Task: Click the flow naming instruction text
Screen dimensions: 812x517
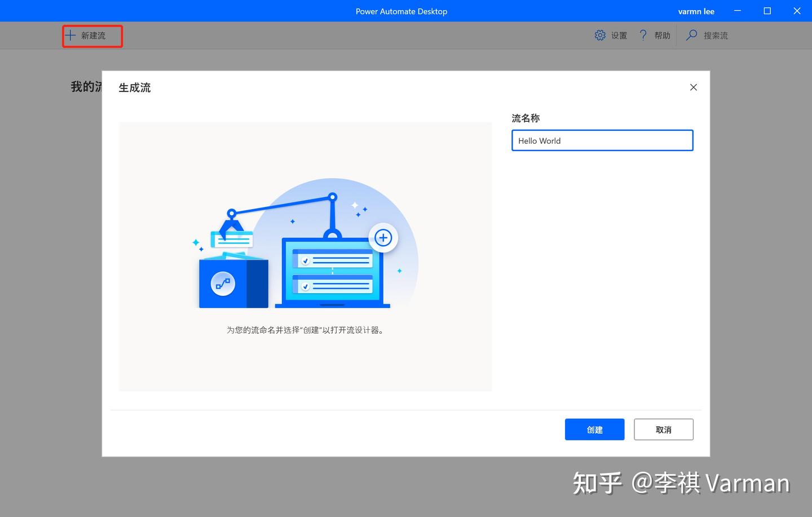Action: 305,330
